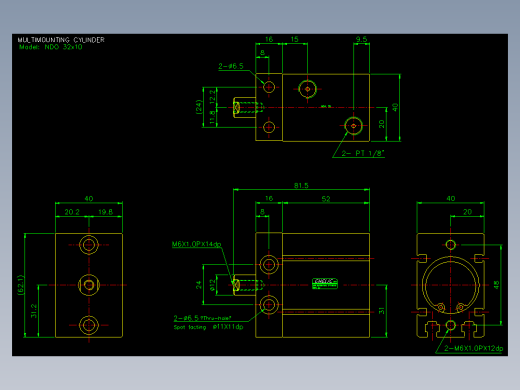Click the 'Spot facing ø11X11dp' note
The height and width of the screenshot is (390, 520).
point(208,327)
